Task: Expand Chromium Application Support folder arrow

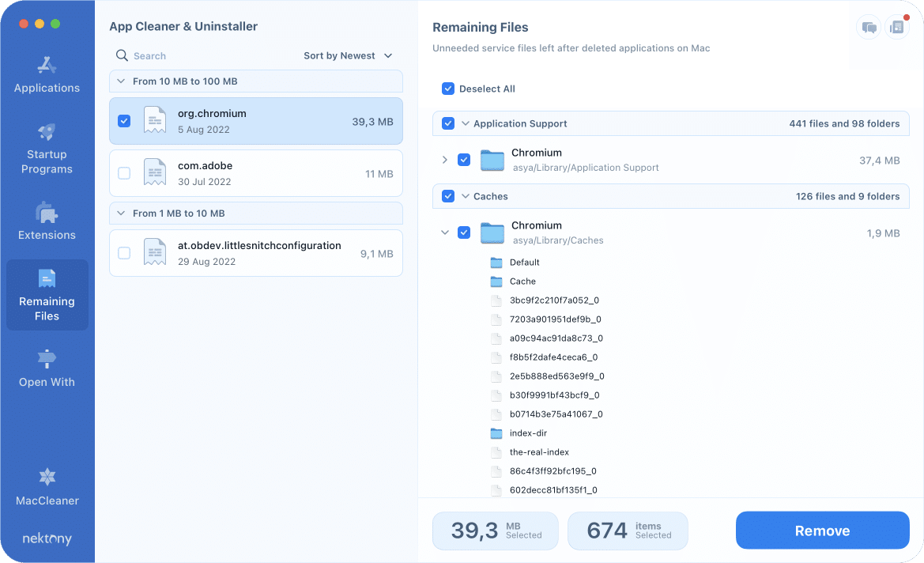Action: tap(445, 160)
